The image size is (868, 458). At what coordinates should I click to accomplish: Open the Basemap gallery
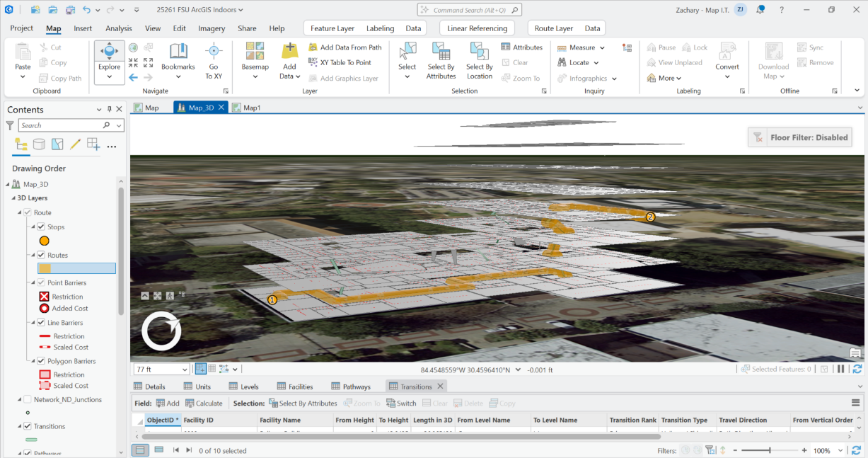255,59
